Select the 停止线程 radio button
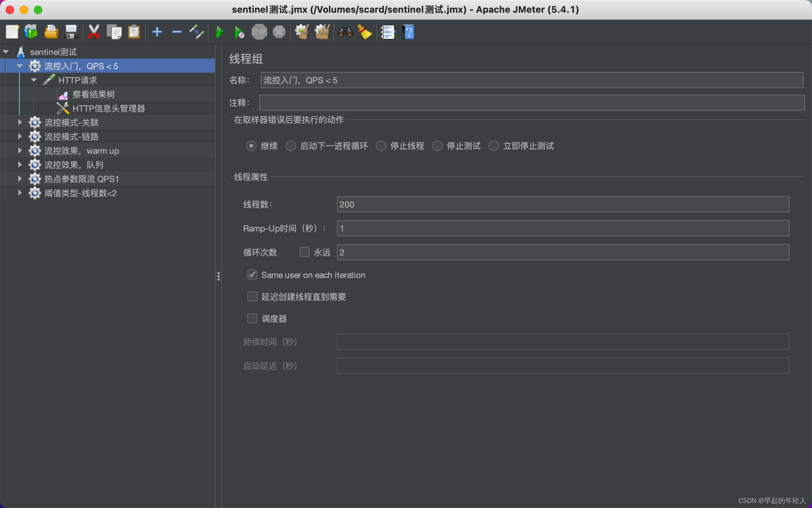Viewport: 812px width, 508px height. 381,146
